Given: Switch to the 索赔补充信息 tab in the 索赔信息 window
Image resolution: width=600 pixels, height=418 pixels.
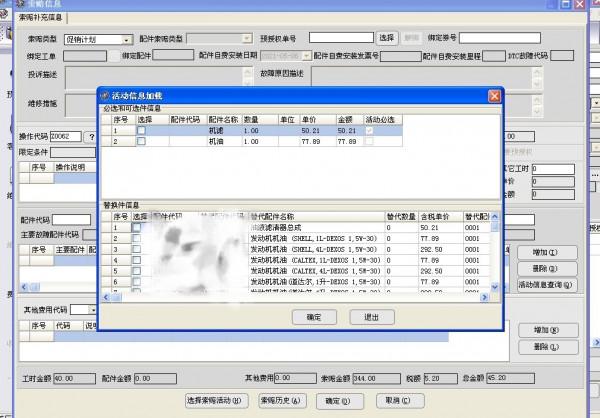Looking at the screenshot, I should [x=41, y=18].
